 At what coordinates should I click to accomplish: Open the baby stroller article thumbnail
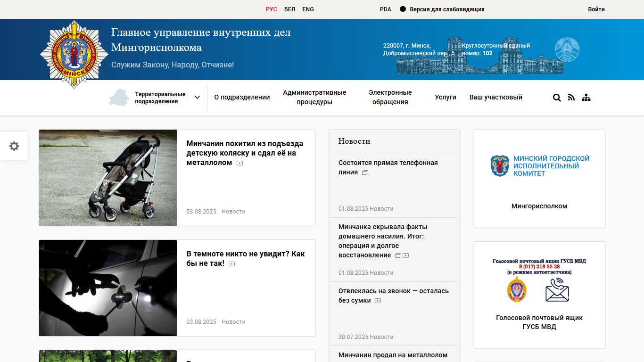(108, 178)
